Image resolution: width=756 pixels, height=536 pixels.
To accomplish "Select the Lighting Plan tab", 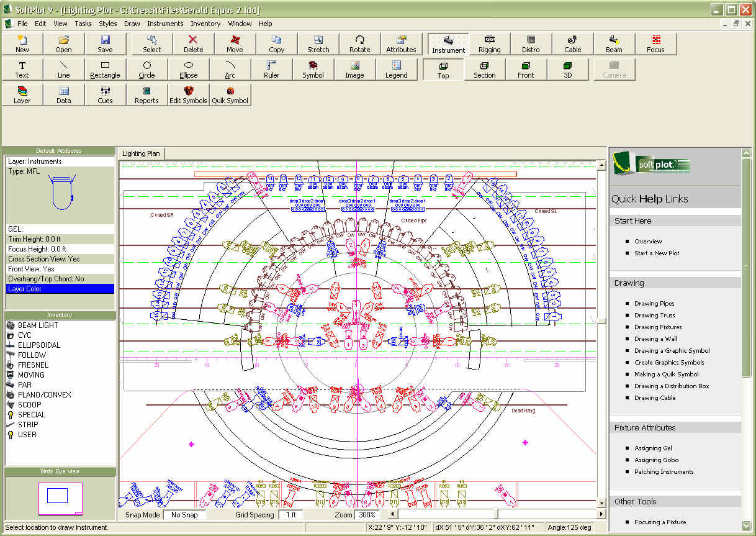I will click(141, 153).
